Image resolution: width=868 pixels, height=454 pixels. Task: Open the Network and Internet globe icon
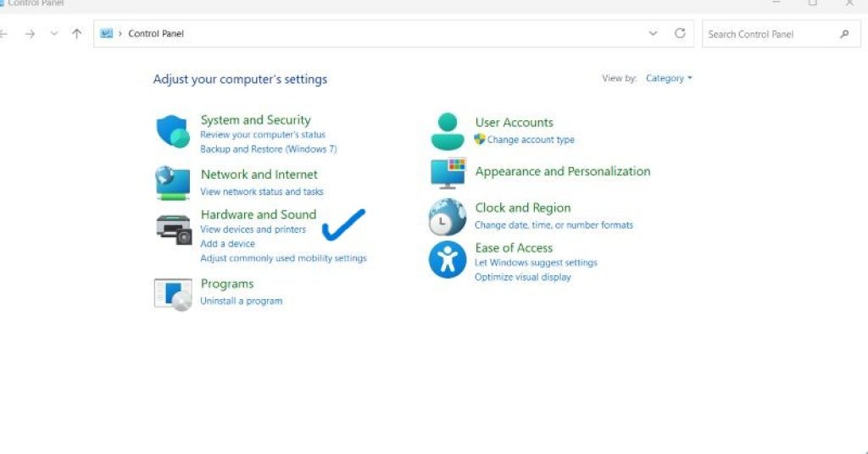(173, 183)
